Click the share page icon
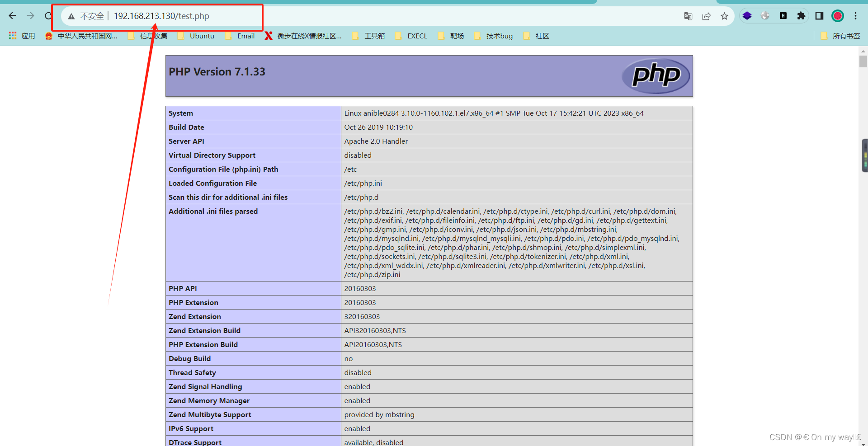The image size is (868, 446). pyautogui.click(x=706, y=16)
